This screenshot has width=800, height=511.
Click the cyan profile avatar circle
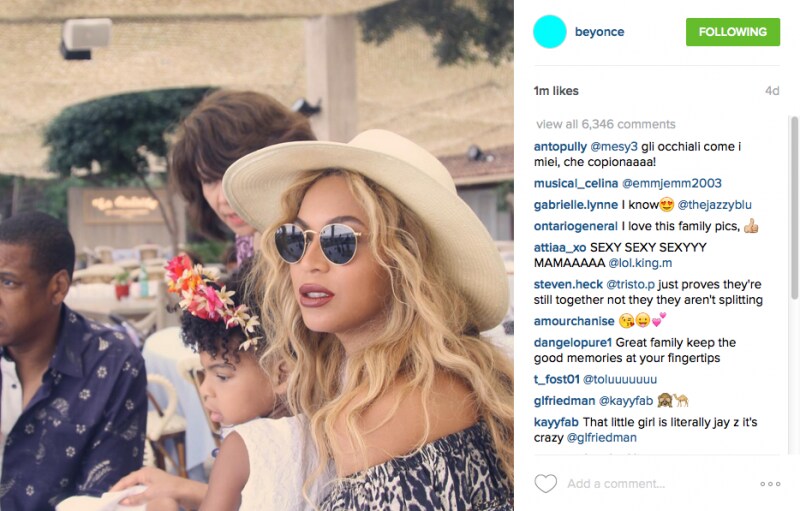[549, 32]
